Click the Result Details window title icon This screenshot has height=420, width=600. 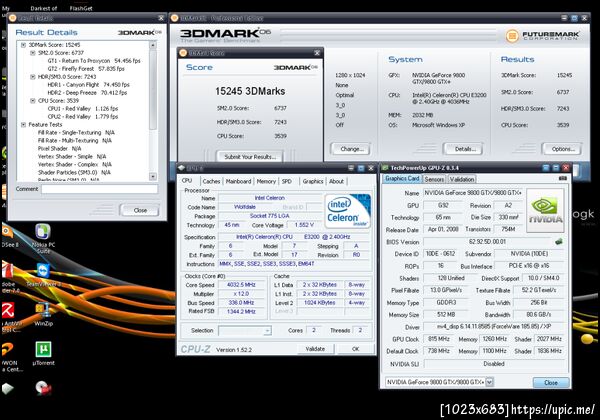point(12,18)
